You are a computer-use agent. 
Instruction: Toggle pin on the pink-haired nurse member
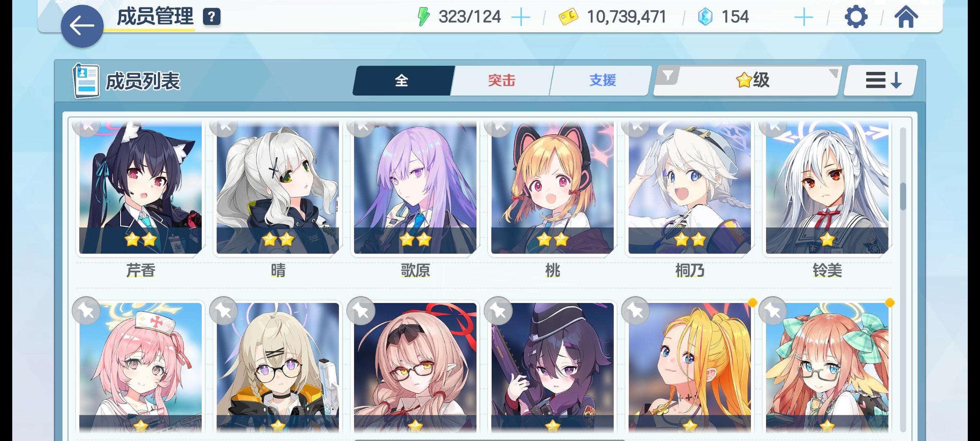pyautogui.click(x=86, y=311)
